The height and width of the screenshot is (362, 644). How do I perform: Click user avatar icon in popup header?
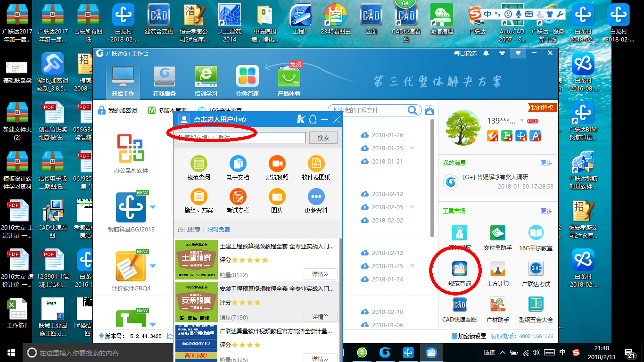point(184,120)
